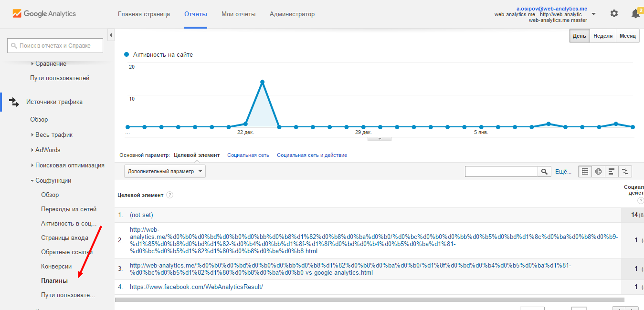This screenshot has width=644, height=310.
Task: Open Обзор under Соцфункции
Action: pyautogui.click(x=50, y=195)
